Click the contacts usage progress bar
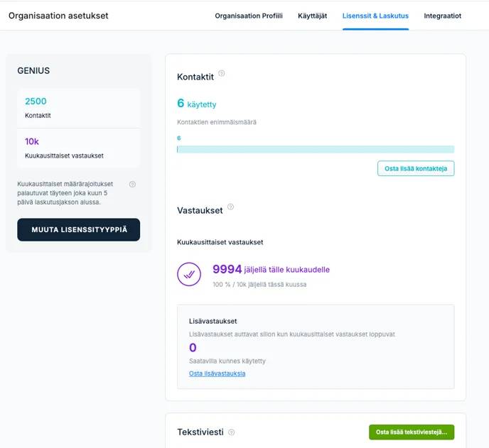The width and height of the screenshot is (489, 448). click(x=316, y=150)
